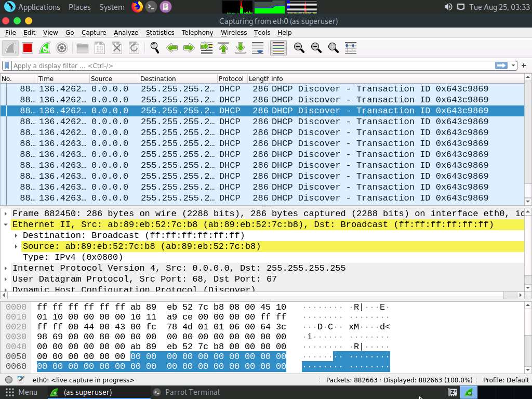Viewport: 532px width, 399px height.
Task: Click Go to specified packet icon
Action: (x=206, y=48)
